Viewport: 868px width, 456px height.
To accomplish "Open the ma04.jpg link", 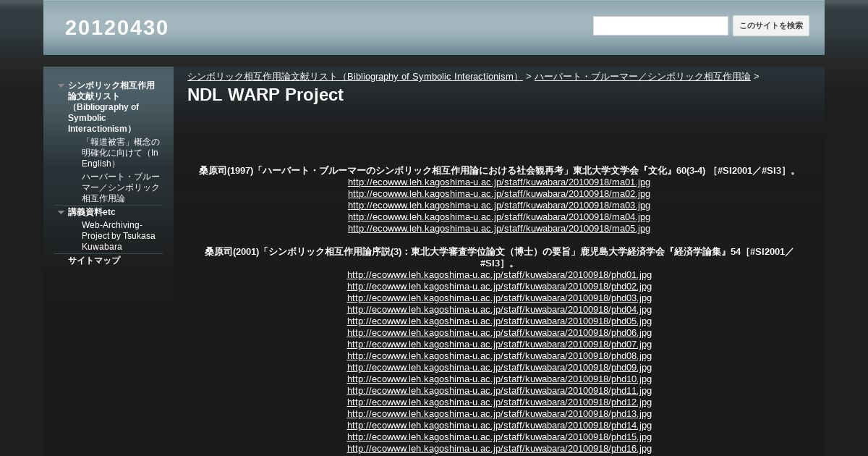I will pos(499,217).
